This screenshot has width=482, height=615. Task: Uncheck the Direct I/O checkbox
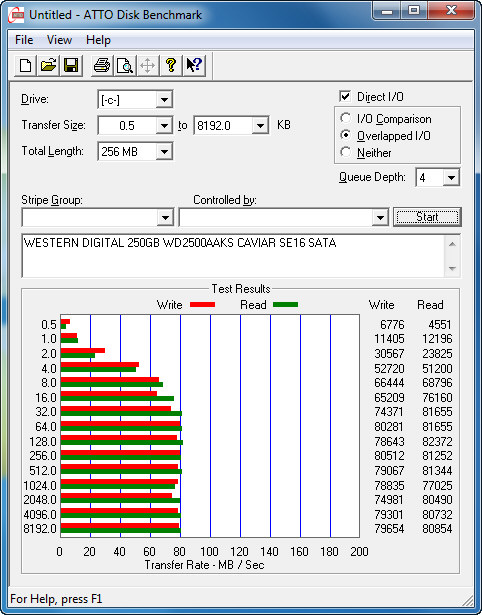click(345, 96)
